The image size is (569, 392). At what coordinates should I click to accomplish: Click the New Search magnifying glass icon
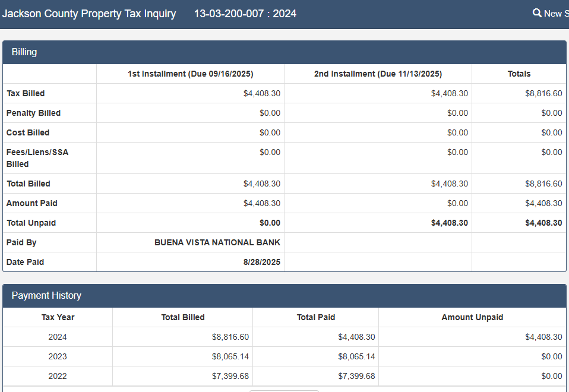point(537,13)
